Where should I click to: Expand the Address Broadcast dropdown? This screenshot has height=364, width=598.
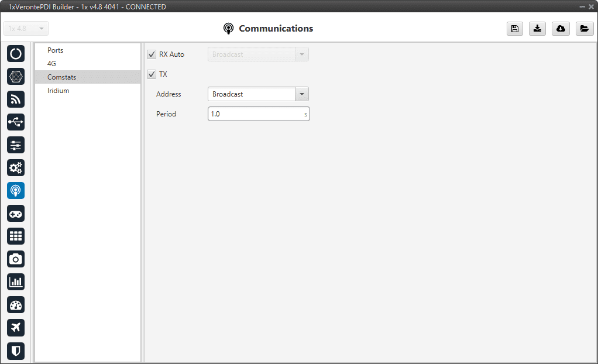tap(301, 94)
